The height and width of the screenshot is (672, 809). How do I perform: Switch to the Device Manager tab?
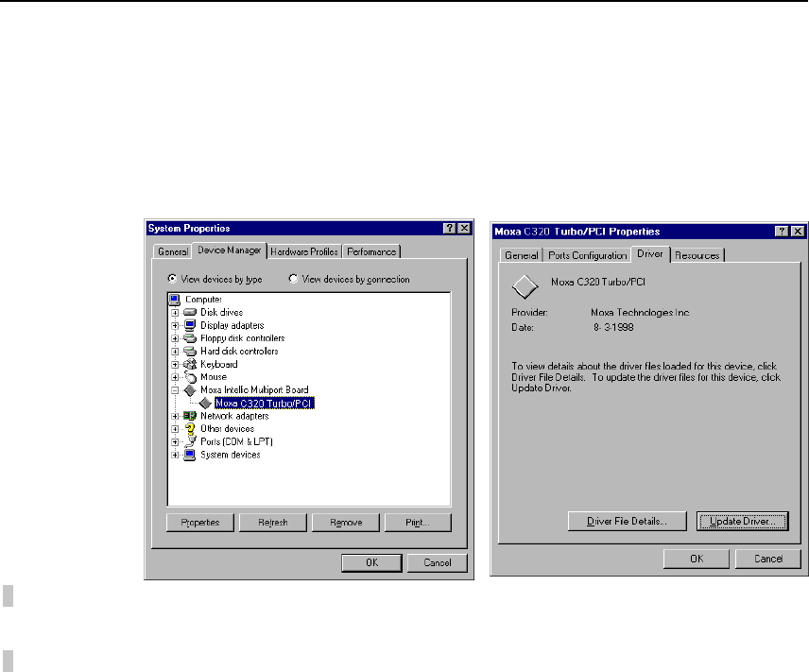(229, 250)
